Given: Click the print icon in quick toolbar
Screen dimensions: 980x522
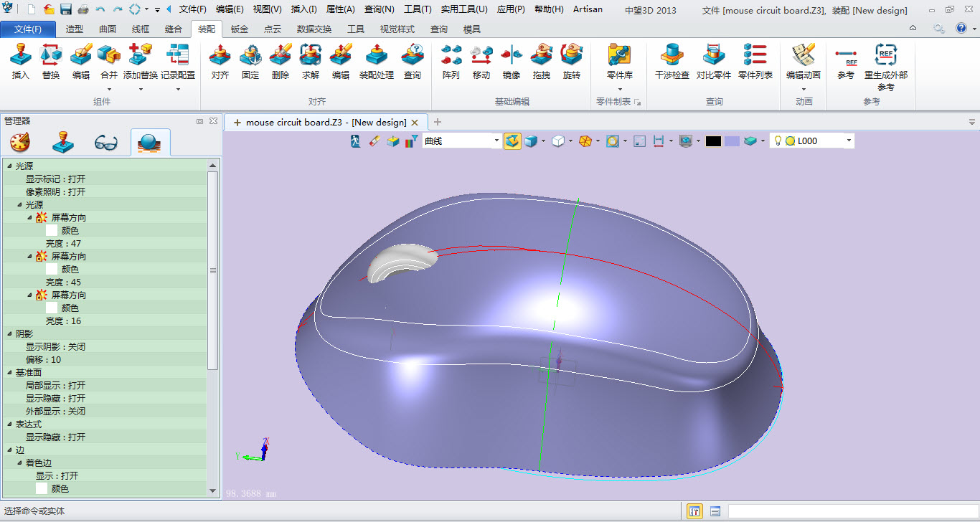Looking at the screenshot, I should (83, 9).
